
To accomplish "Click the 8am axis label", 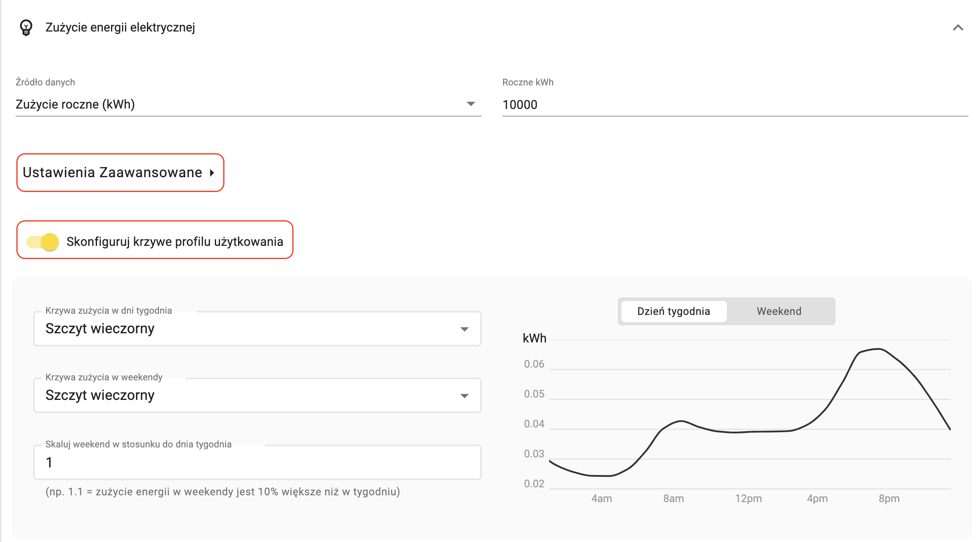I will tap(673, 498).
